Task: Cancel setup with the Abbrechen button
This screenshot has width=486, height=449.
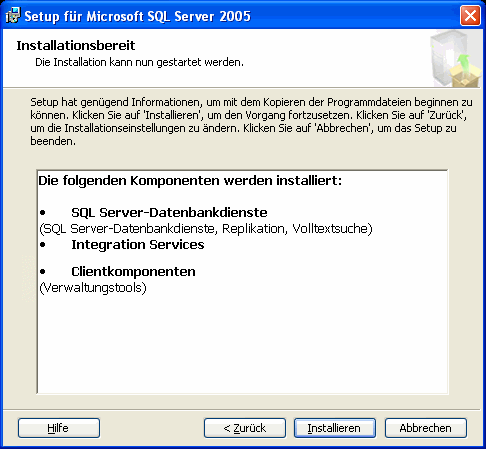Action: click(x=426, y=428)
